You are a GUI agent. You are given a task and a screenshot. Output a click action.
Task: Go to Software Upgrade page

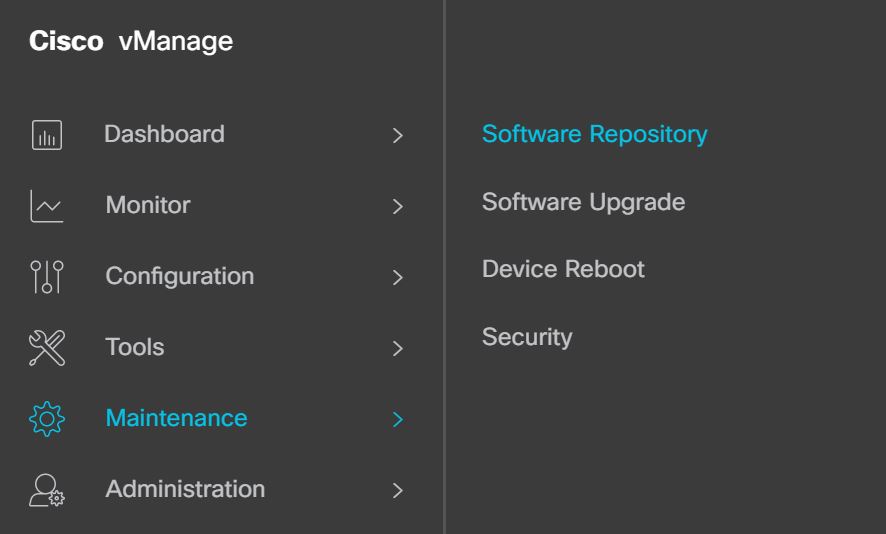[x=583, y=202]
